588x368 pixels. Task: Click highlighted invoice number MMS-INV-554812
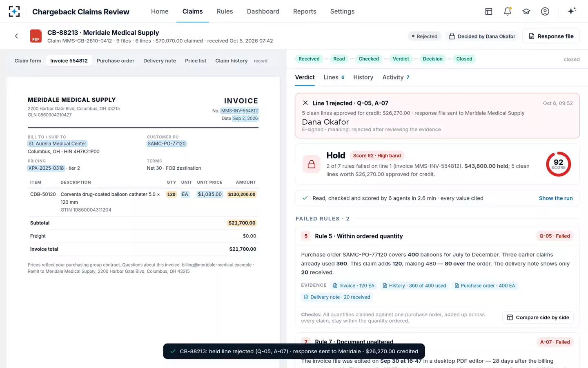pyautogui.click(x=240, y=111)
